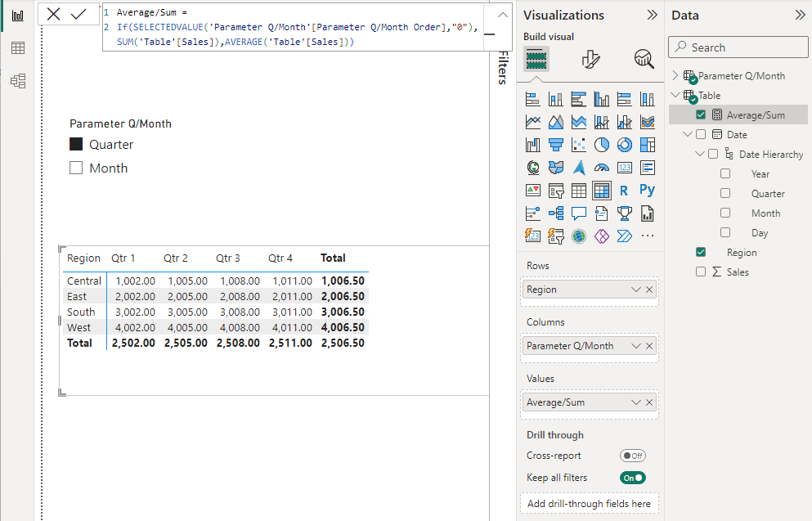The image size is (812, 521).
Task: Collapse the Date field node
Action: coord(688,134)
